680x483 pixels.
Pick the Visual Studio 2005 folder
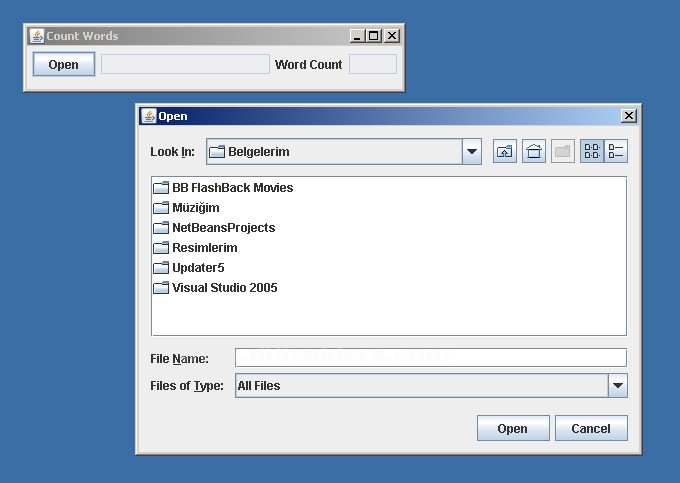pyautogui.click(x=224, y=288)
